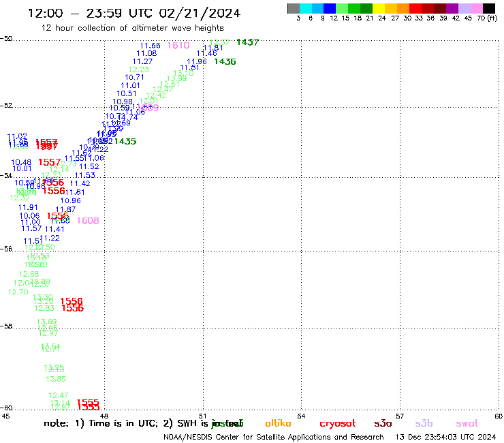504x443 pixels.
Task: Click the blue '11.96' wave height value
Action: (197, 61)
